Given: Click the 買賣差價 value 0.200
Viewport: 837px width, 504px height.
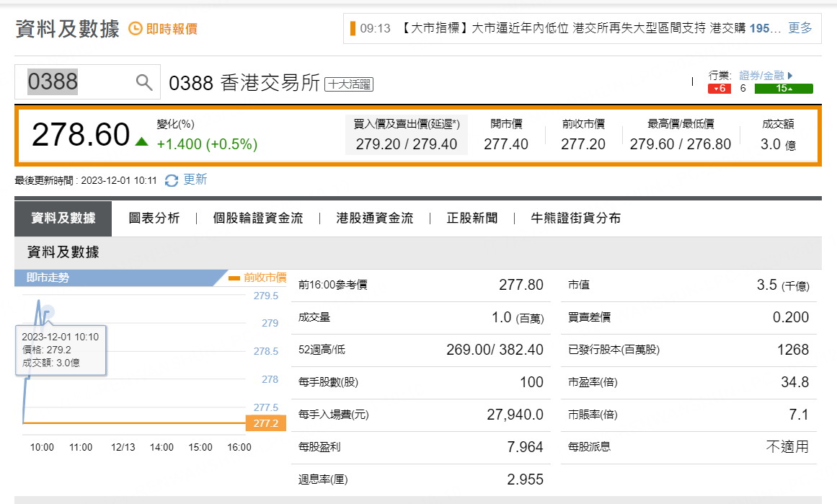Looking at the screenshot, I should (x=791, y=317).
